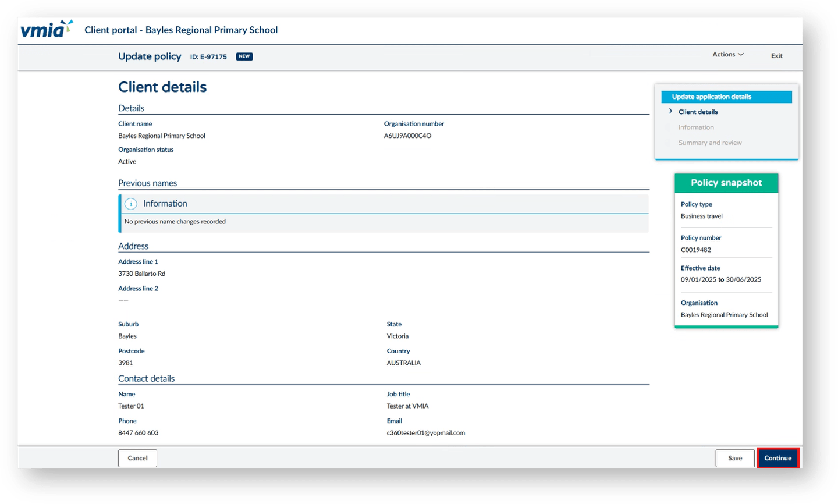Open the Summary and review step
The height and width of the screenshot is (504, 838).
tap(710, 143)
